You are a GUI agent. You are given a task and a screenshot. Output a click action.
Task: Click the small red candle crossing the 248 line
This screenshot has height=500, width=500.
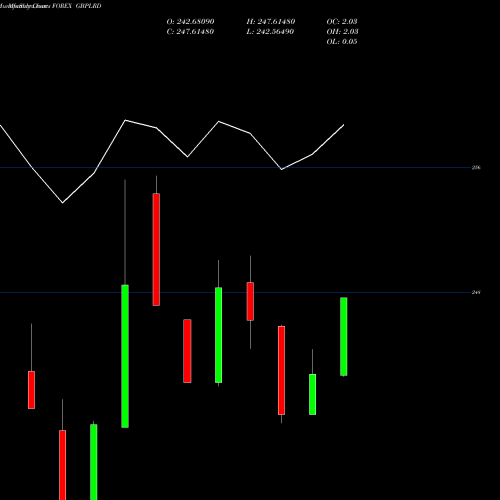(250, 301)
